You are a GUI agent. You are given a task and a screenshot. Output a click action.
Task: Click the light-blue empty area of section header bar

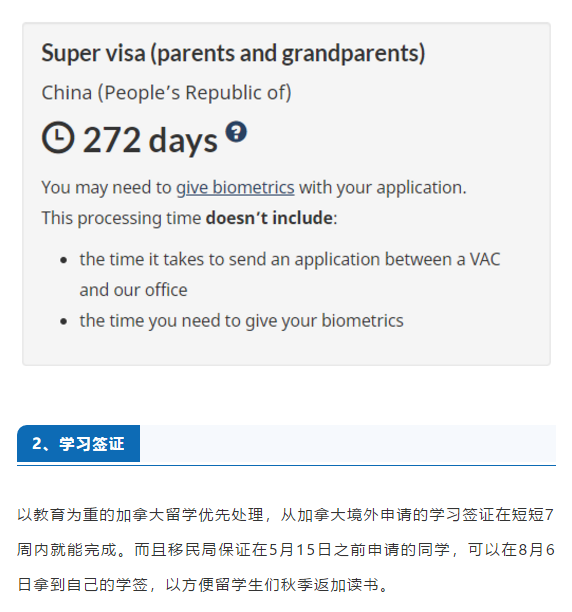coord(348,444)
